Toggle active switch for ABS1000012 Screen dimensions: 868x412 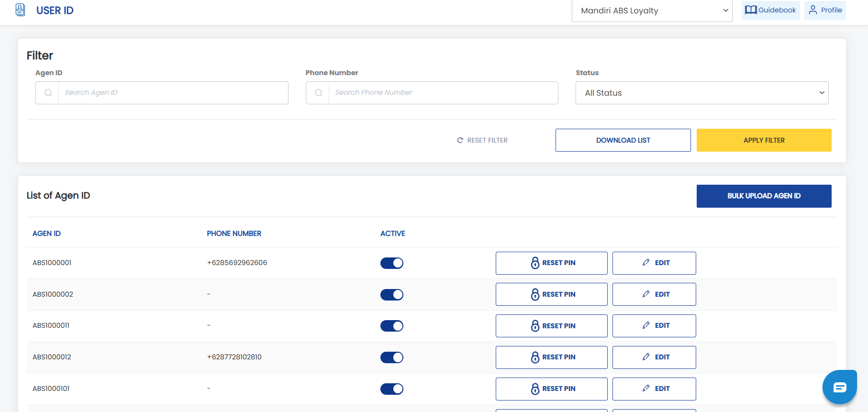click(x=392, y=357)
